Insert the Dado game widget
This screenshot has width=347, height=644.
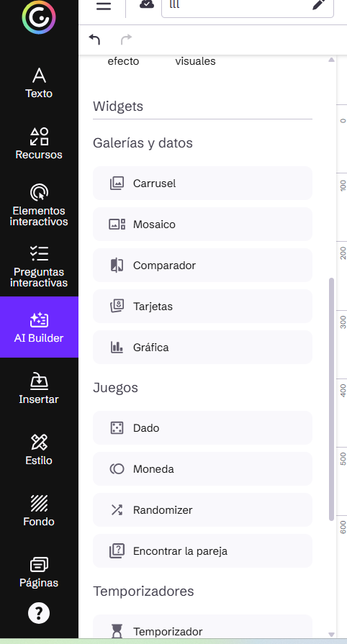tap(203, 428)
